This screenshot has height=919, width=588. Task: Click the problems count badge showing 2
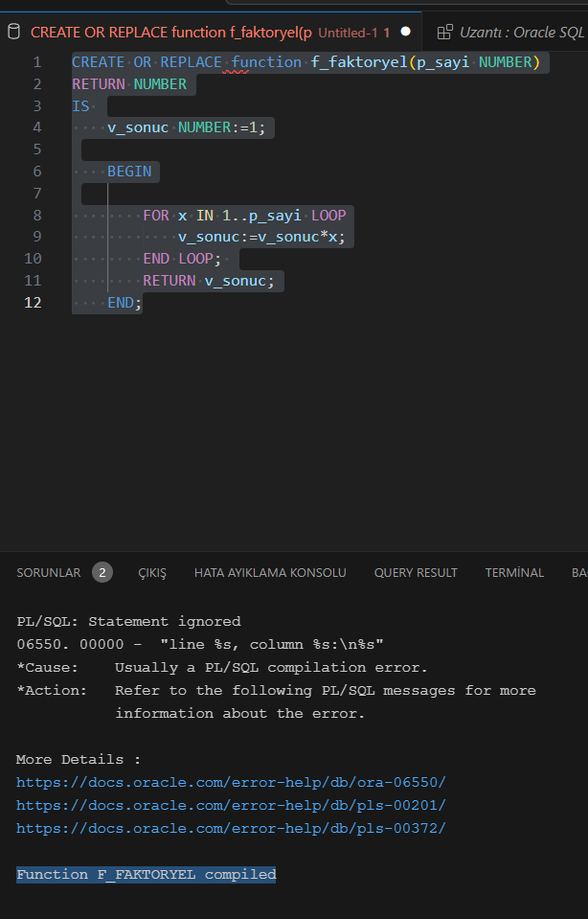point(102,573)
